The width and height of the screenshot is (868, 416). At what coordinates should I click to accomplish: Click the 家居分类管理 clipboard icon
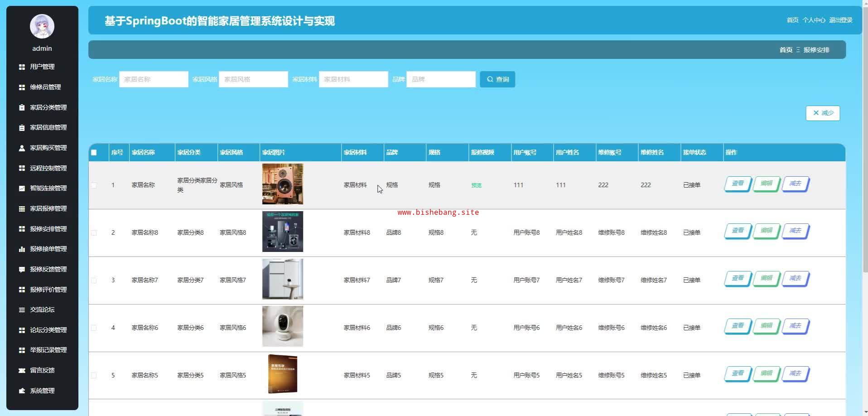pyautogui.click(x=22, y=107)
